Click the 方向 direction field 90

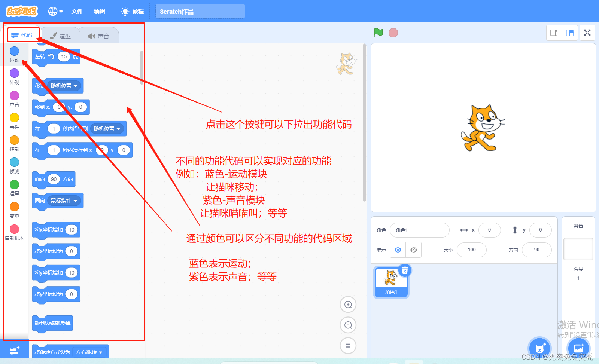pos(537,250)
